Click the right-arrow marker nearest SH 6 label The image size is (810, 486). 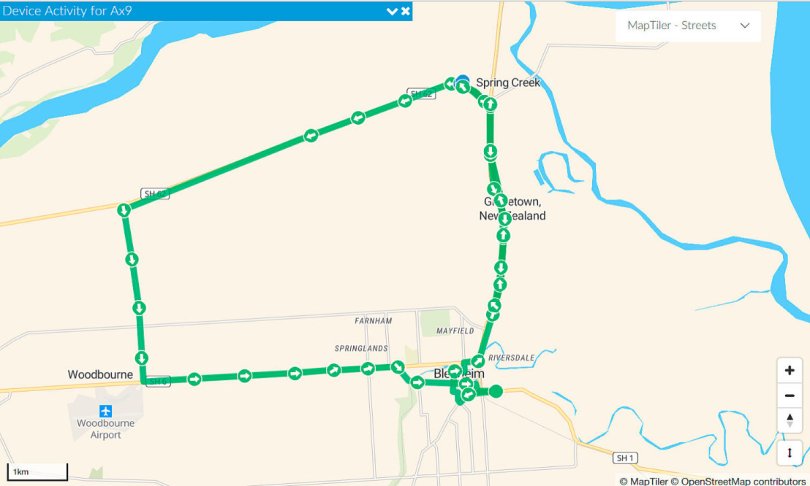pyautogui.click(x=194, y=379)
